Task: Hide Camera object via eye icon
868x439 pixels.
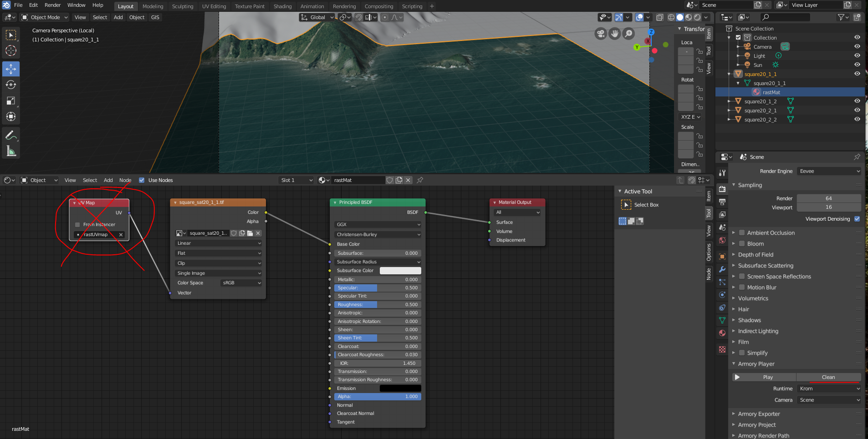Action: [857, 46]
